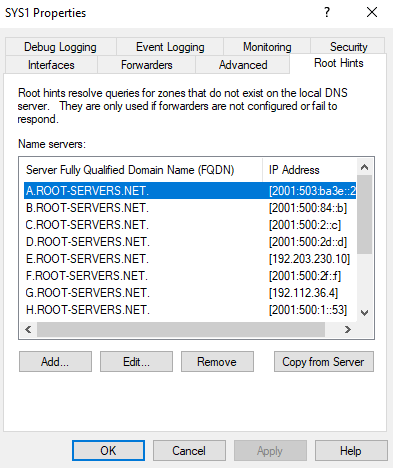
Task: Click IP address [2001:500:2::c]
Action: (305, 225)
